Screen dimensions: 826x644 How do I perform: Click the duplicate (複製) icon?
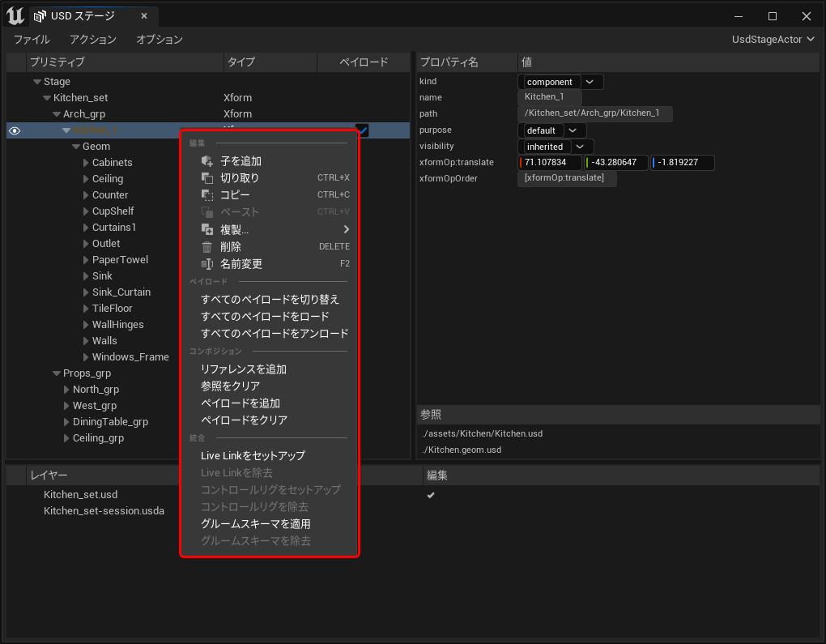pos(206,230)
